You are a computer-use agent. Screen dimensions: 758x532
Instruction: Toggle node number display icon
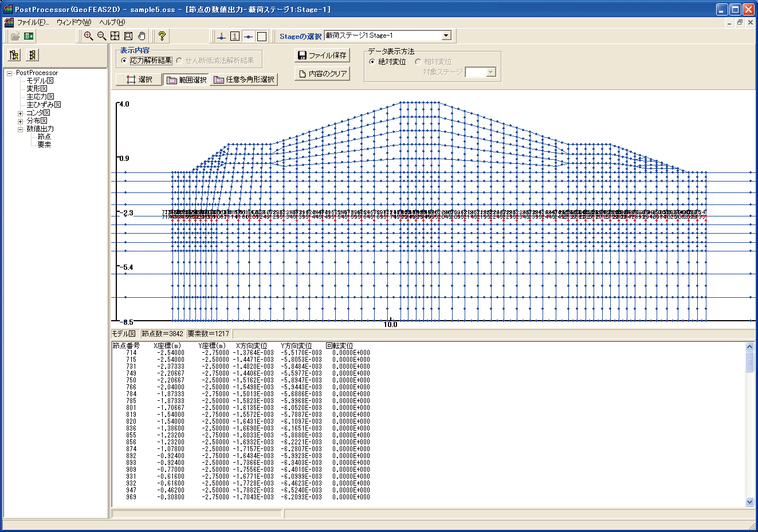(x=222, y=36)
